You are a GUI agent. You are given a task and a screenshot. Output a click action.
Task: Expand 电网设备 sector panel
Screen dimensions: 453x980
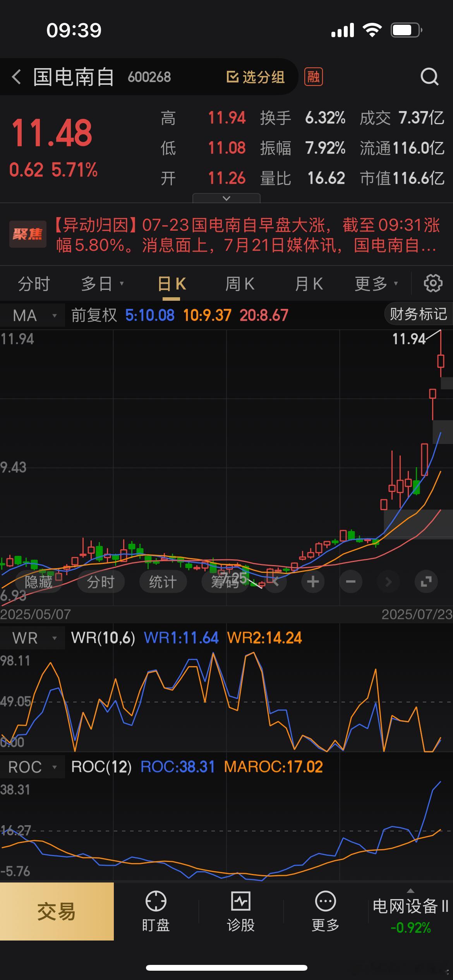tap(410, 911)
